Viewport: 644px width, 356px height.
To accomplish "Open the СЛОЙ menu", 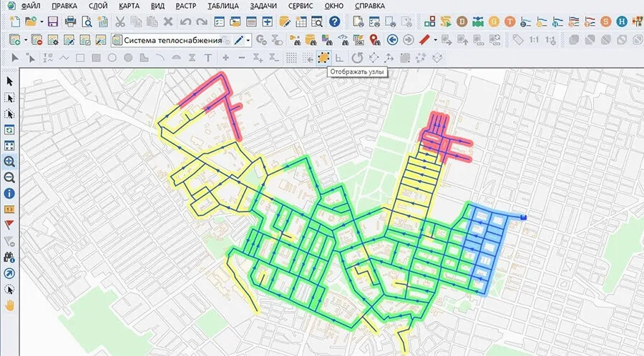I will point(98,6).
